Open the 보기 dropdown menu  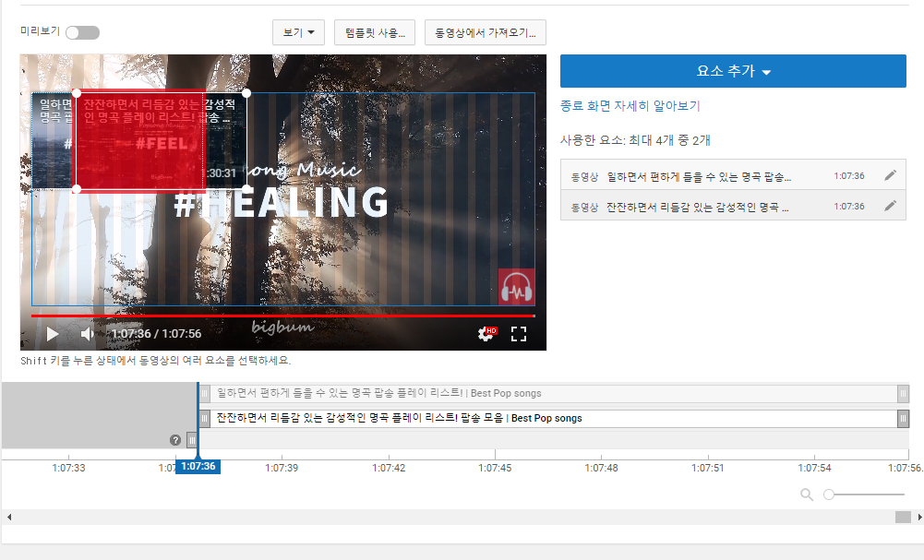coord(298,32)
